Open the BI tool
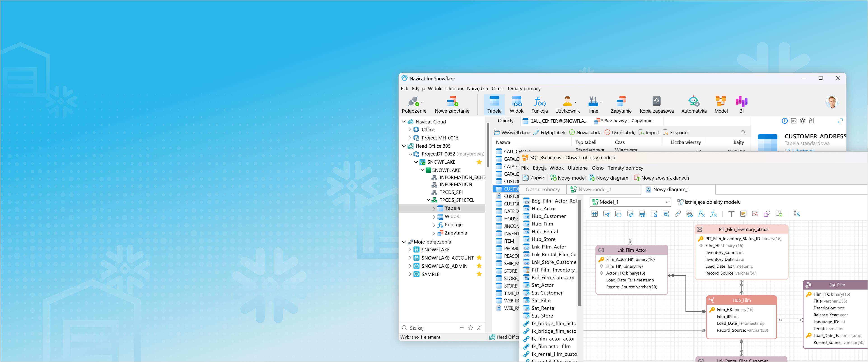868x362 pixels. [741, 105]
